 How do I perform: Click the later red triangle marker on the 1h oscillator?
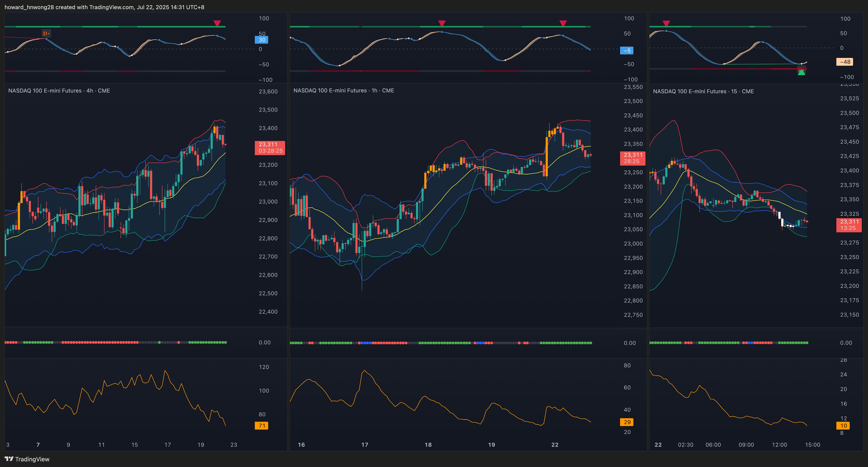563,23
